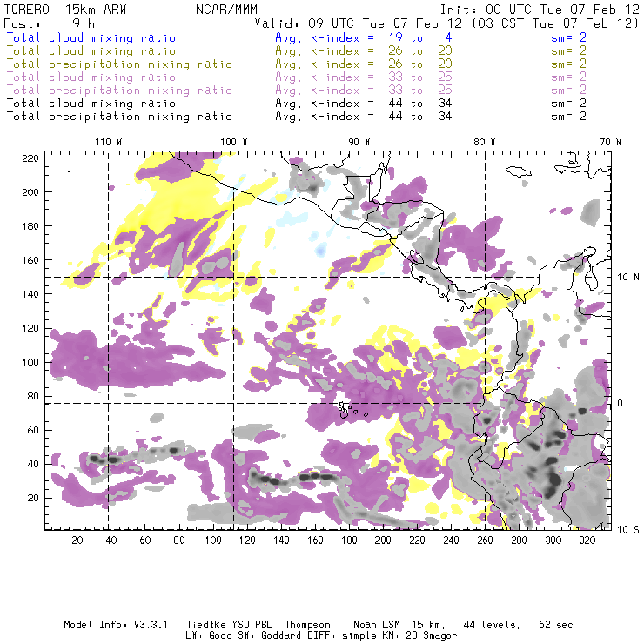Select the '60' tick label on vertical axis
Viewport: 644px width, 644px height.
tap(34, 431)
